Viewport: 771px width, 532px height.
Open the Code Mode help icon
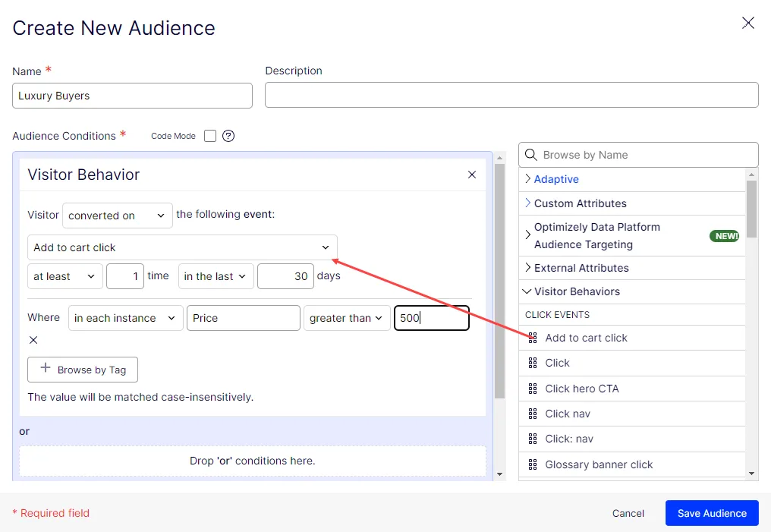[x=228, y=136]
